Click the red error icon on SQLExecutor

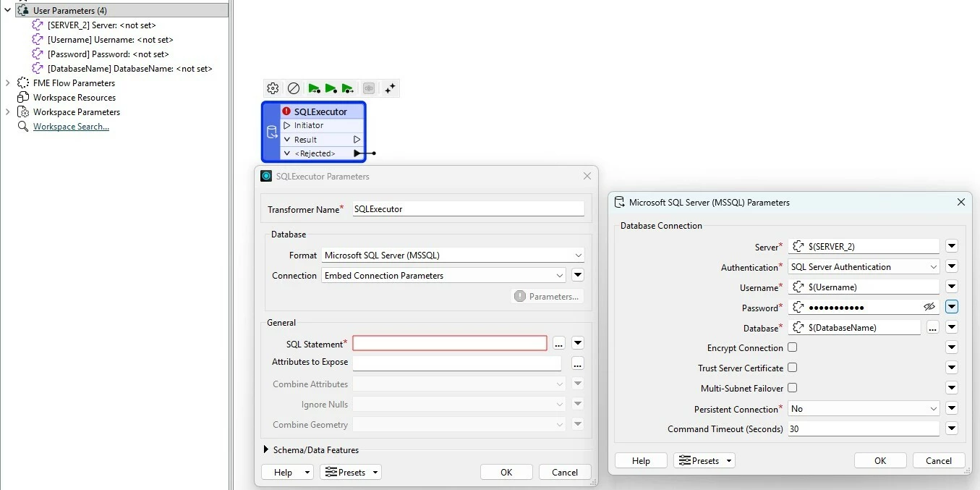[x=286, y=111]
